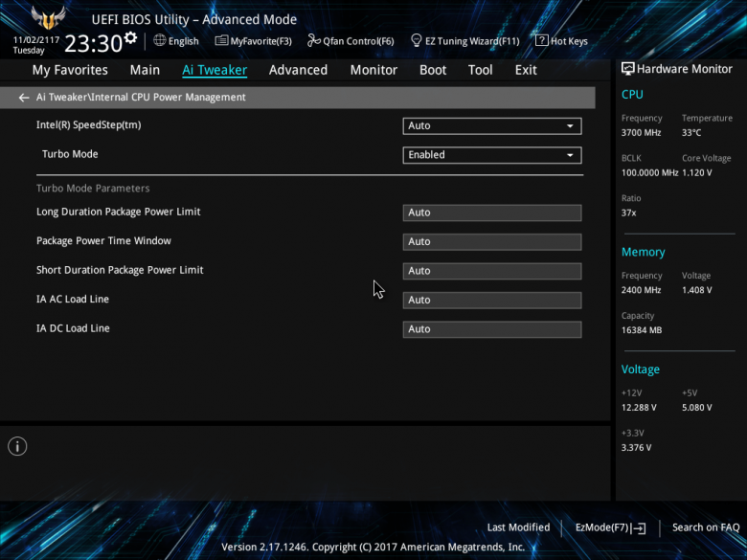
Task: Open MyFavorite(F3)
Action: point(254,41)
